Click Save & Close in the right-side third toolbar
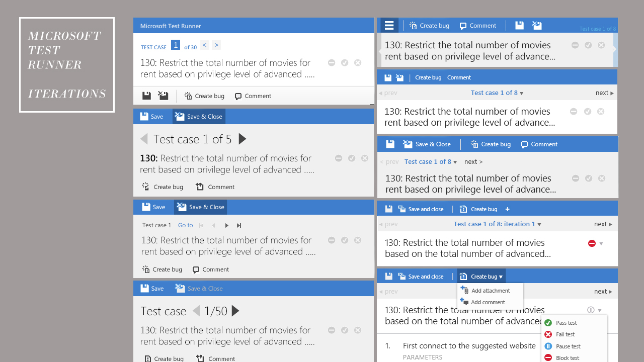 [x=427, y=144]
